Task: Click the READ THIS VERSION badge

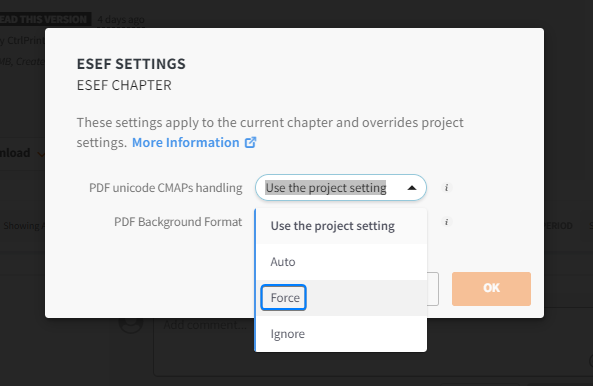Action: click(x=43, y=19)
